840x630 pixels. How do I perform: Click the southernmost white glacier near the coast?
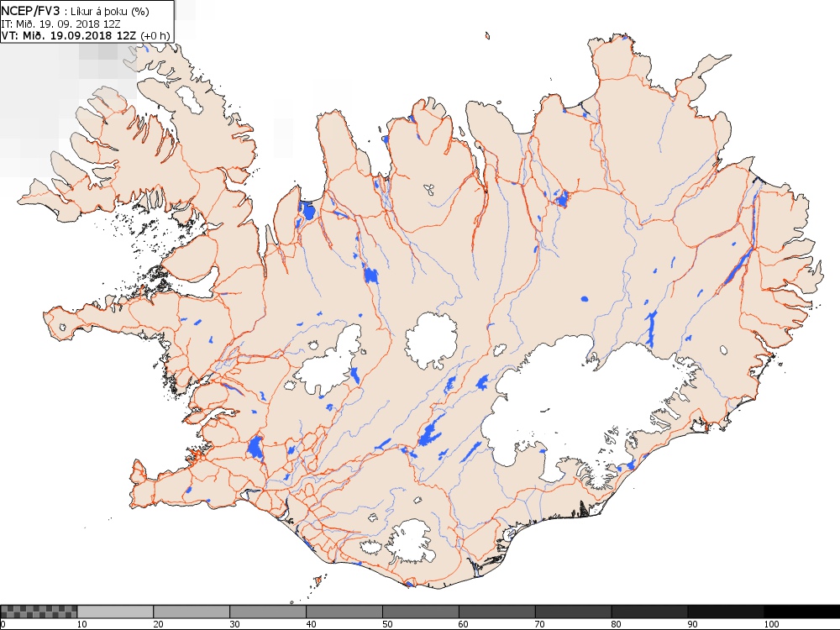(x=410, y=541)
